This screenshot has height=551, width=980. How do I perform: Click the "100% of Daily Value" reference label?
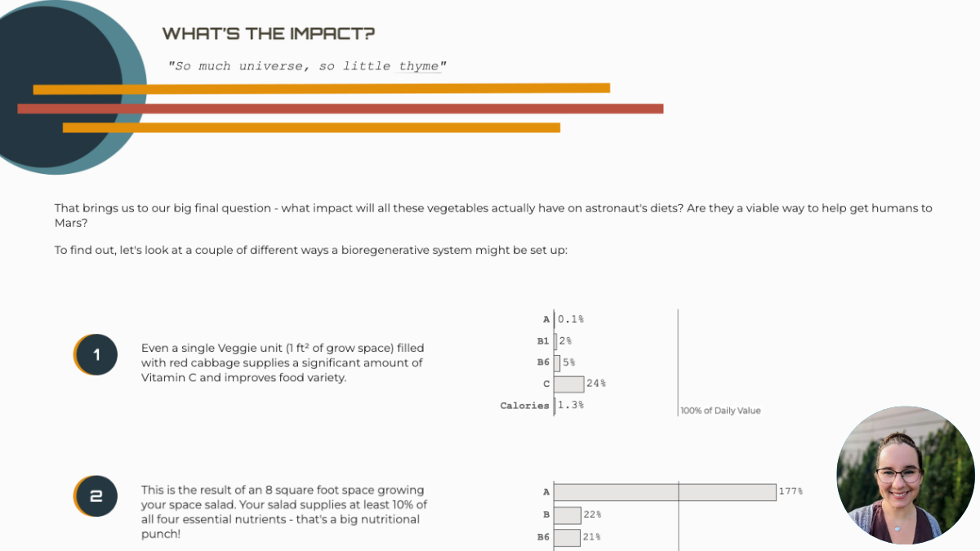(x=720, y=411)
